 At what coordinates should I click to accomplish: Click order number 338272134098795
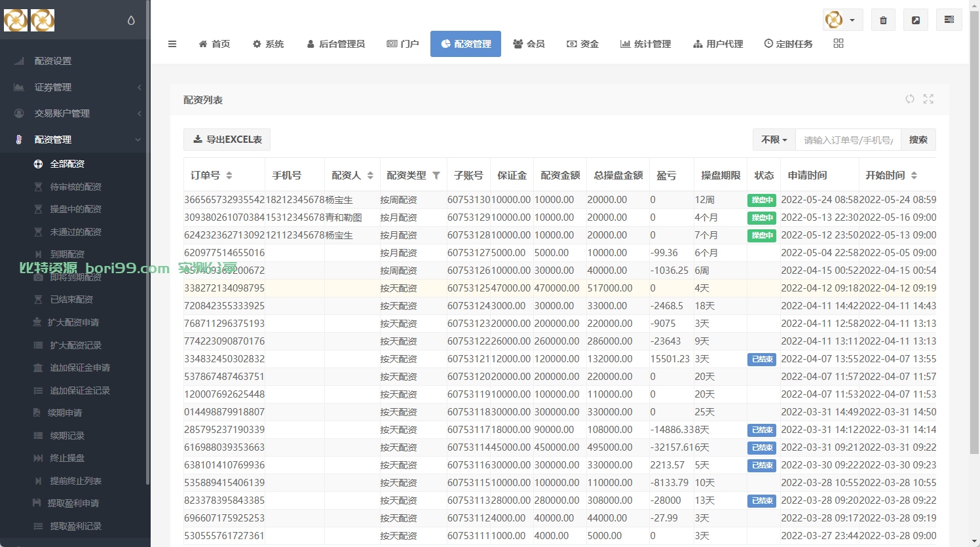(x=225, y=288)
